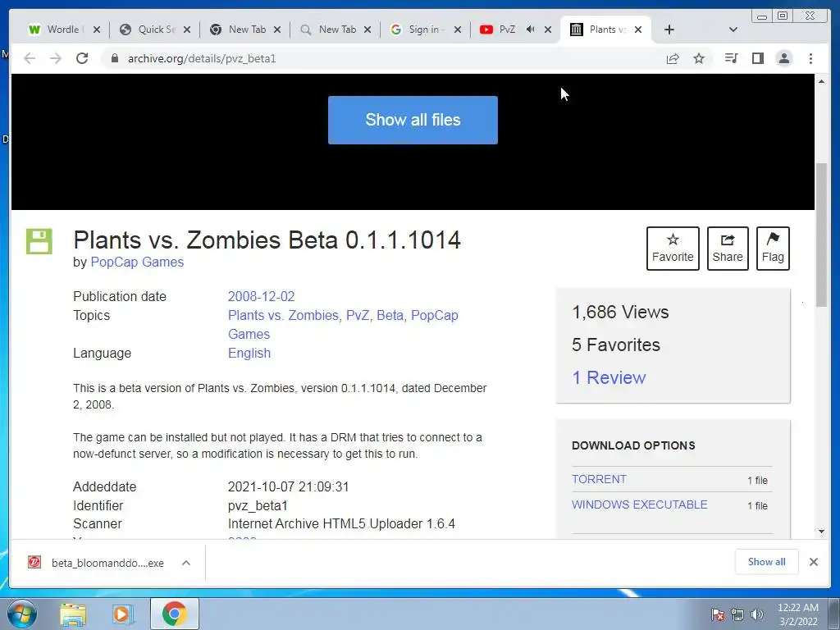Go forward using browser forward arrow
The height and width of the screenshot is (630, 840).
[x=56, y=58]
